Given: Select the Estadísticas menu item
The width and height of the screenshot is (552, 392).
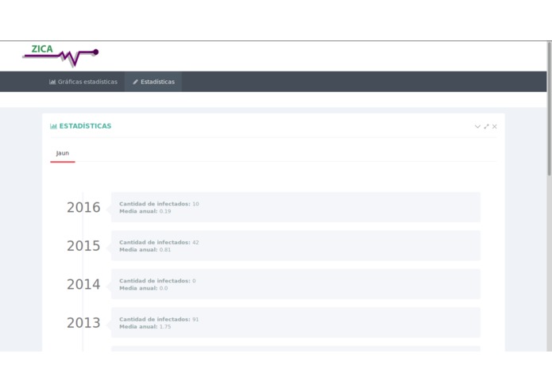Looking at the screenshot, I should point(153,82).
